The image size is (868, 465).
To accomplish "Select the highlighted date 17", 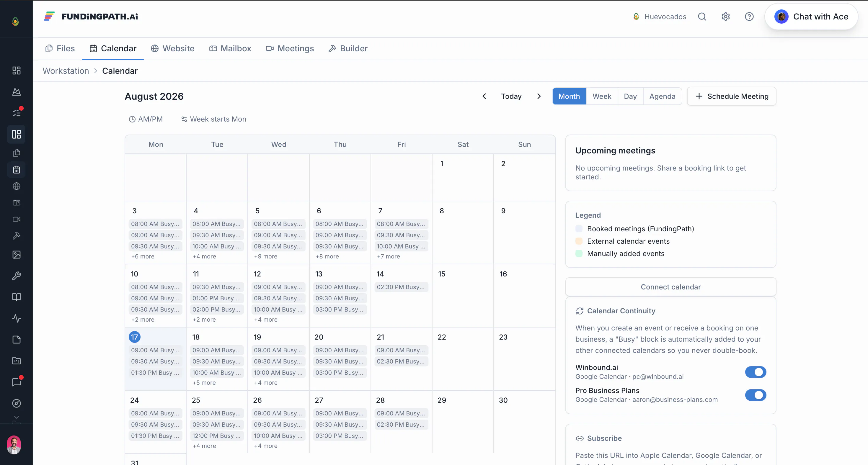I will point(134,337).
